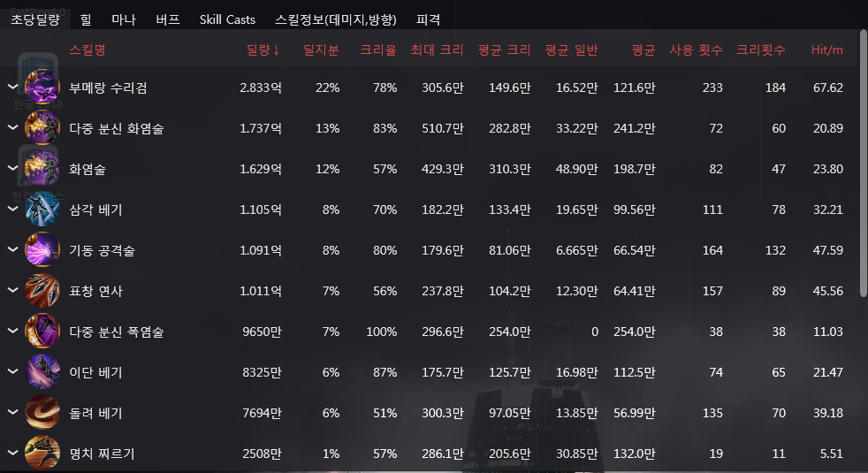868x473 pixels.
Task: Sort by the Hit/m column header
Action: (x=826, y=50)
